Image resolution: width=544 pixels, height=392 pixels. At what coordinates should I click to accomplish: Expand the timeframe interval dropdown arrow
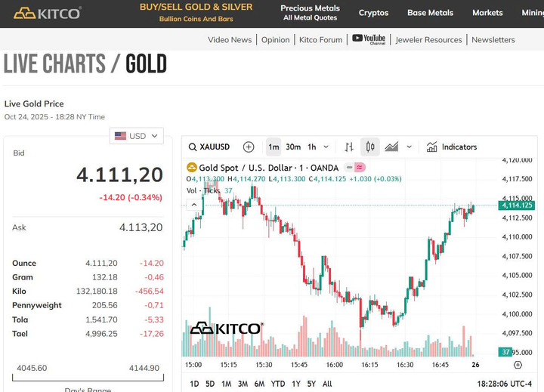[326, 147]
